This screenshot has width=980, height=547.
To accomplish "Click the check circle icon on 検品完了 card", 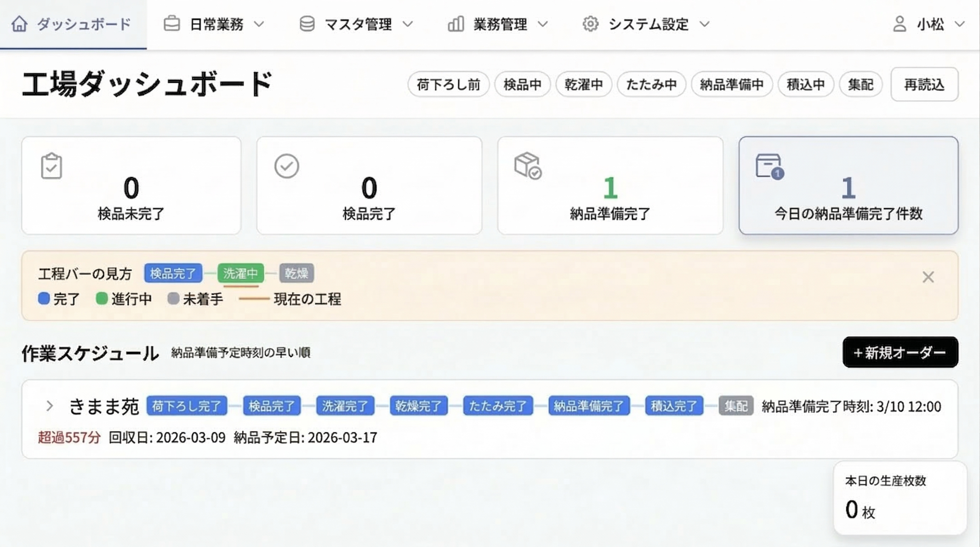I will [287, 166].
